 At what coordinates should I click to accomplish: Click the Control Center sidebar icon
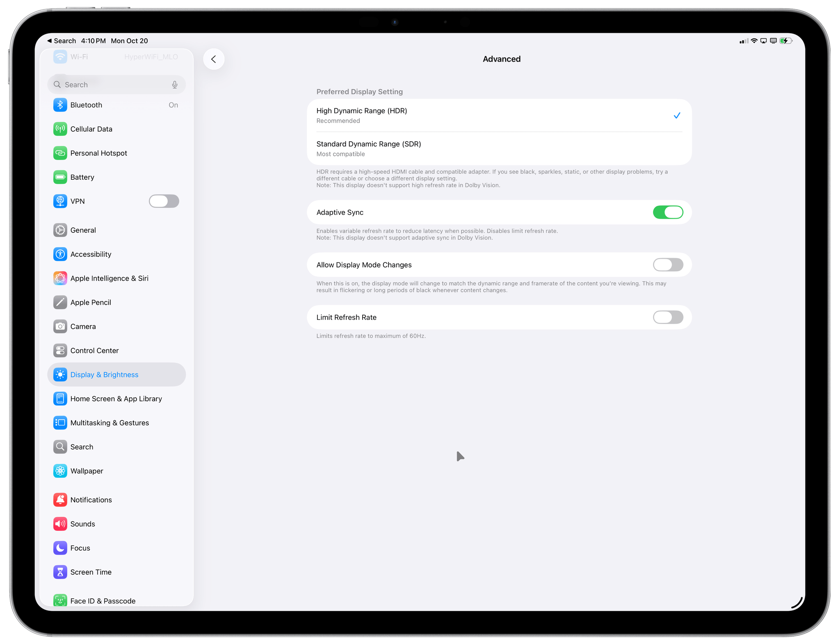click(x=60, y=351)
